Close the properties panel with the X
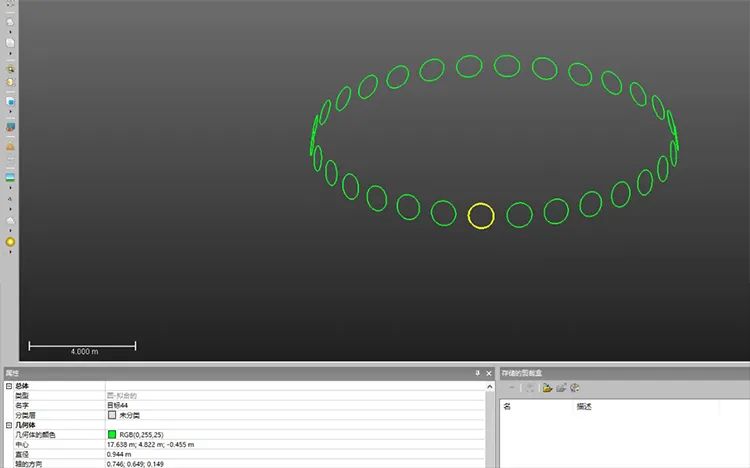The width and height of the screenshot is (750, 468). 489,373
